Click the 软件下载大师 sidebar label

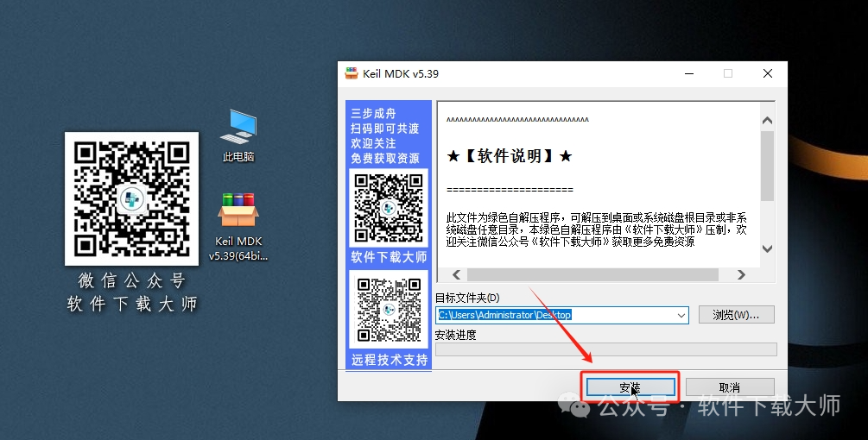point(390,257)
